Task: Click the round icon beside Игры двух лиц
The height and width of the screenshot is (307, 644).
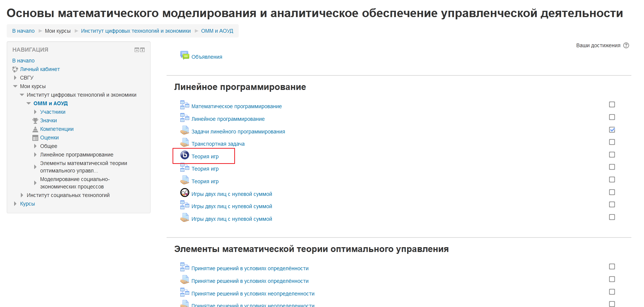Action: click(184, 193)
